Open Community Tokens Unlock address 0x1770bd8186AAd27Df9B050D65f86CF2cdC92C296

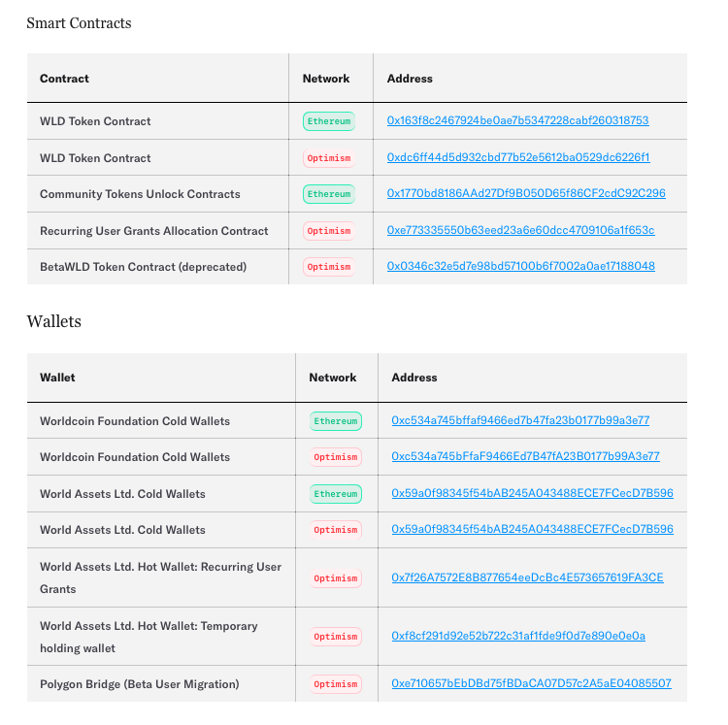click(526, 193)
